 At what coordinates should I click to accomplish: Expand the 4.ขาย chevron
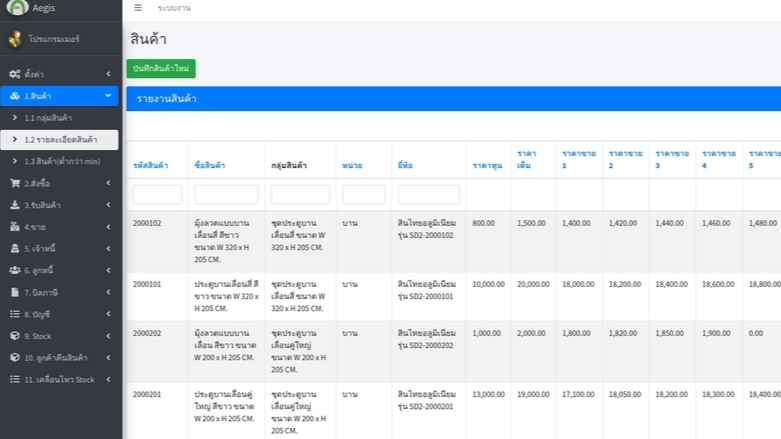(108, 227)
